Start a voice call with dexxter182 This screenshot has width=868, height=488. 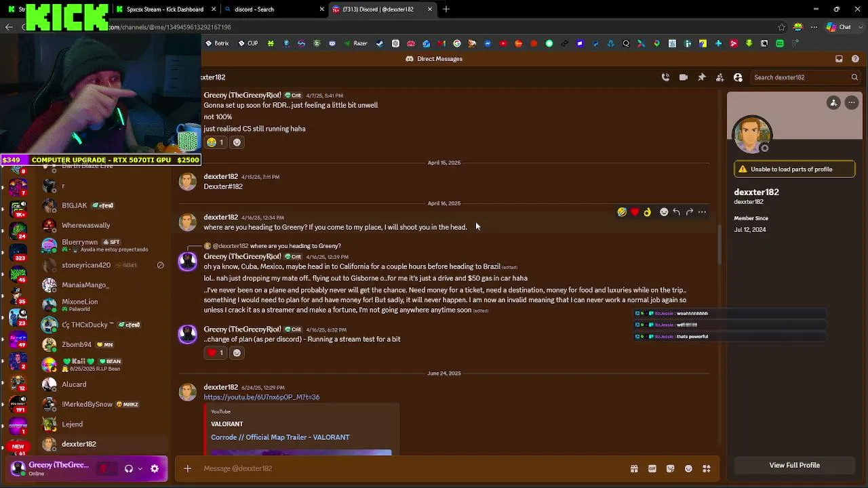(x=665, y=77)
